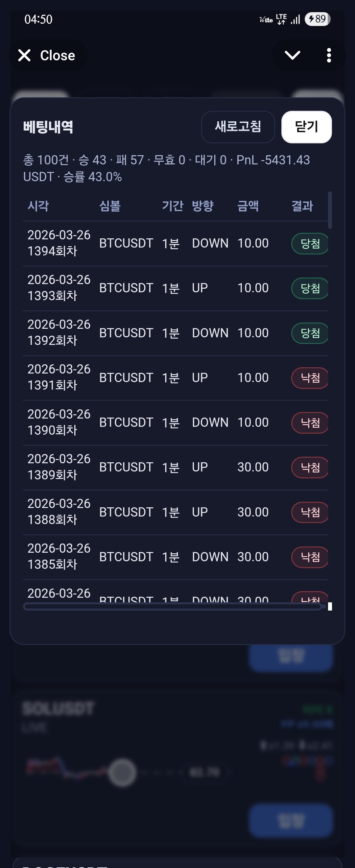The height and width of the screenshot is (868, 355).
Task: Tap the X Close icon
Action: 25,55
